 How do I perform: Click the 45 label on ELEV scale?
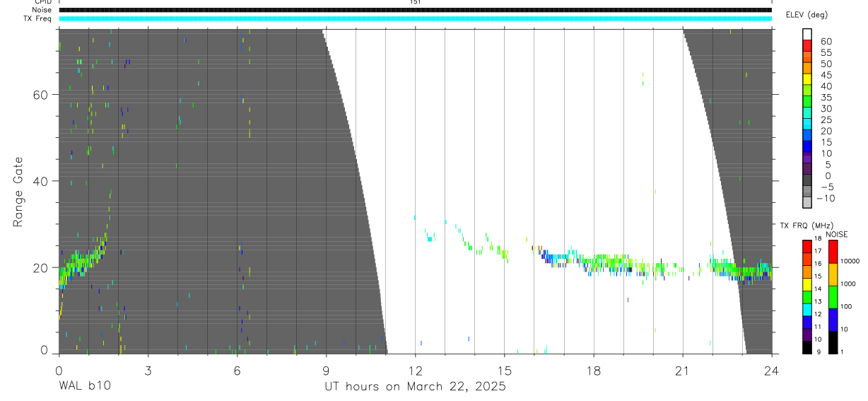(826, 75)
